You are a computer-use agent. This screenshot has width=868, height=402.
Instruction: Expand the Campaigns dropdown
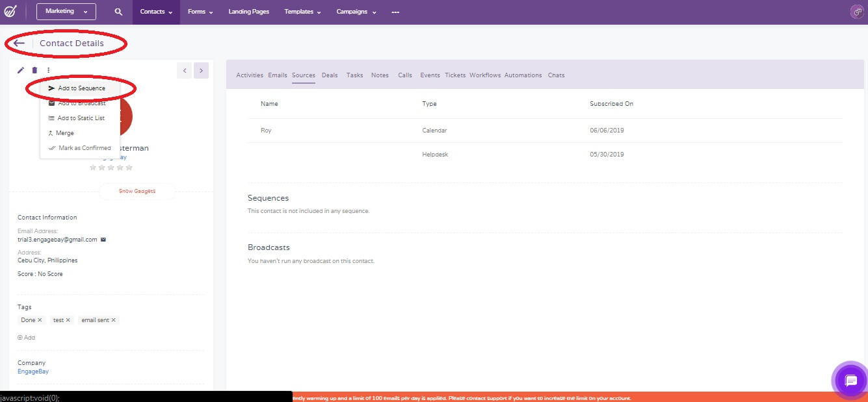tap(356, 12)
